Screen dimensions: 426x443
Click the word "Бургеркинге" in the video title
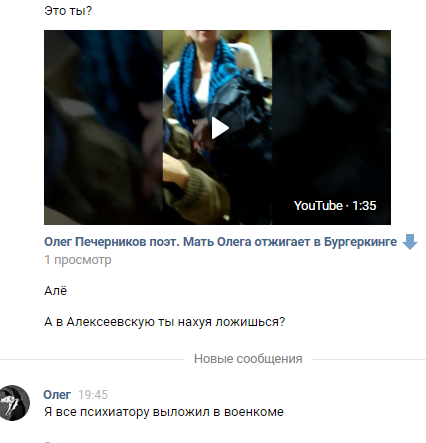(360, 242)
